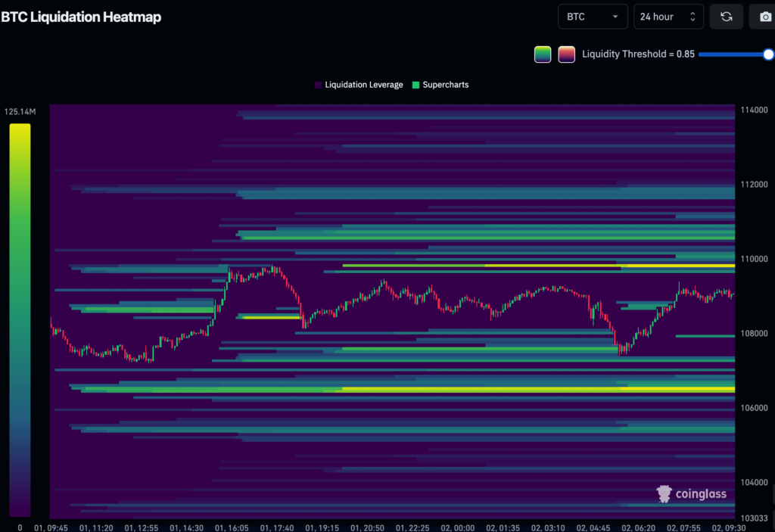Click the Liquidity Threshold slider handle

tap(769, 54)
